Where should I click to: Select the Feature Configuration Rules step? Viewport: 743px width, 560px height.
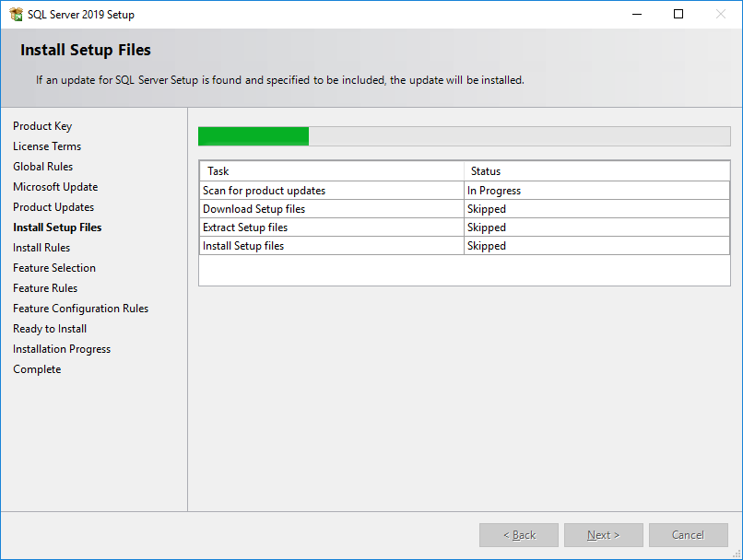tap(80, 309)
